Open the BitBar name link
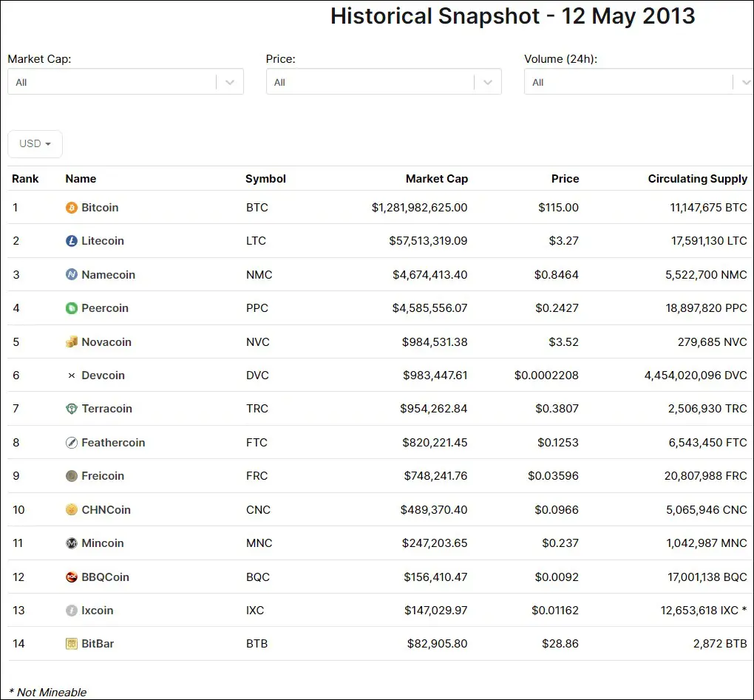 click(x=98, y=644)
